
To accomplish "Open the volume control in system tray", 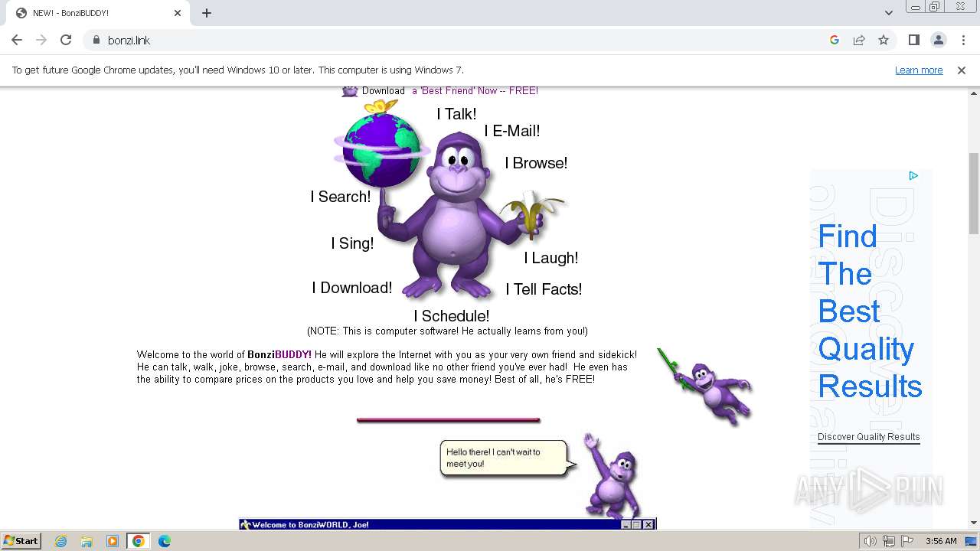I will click(870, 541).
